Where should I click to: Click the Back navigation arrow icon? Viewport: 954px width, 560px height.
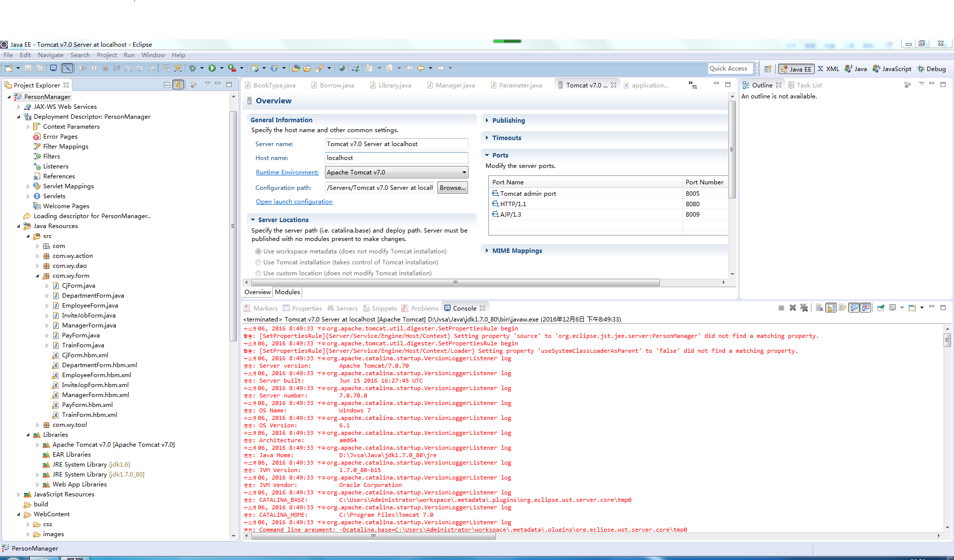tap(421, 69)
